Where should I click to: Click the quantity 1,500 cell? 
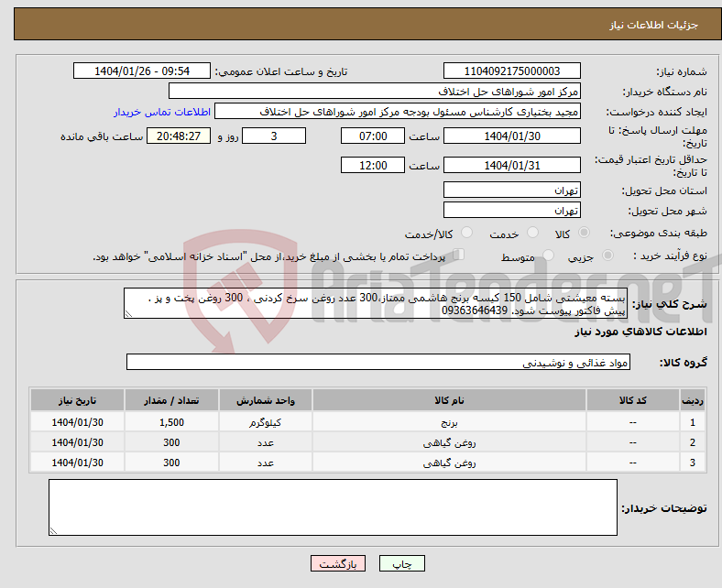171,422
